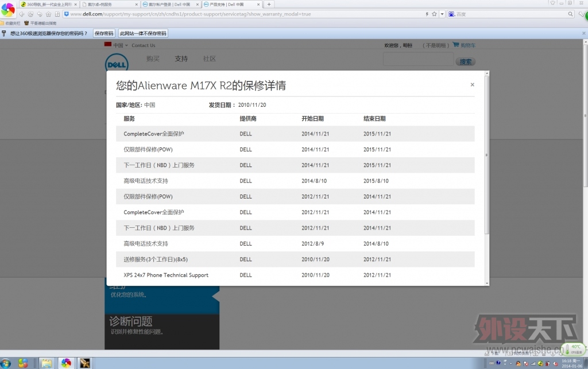Open the 社区 menu
This screenshot has width=588, height=369.
[x=209, y=59]
